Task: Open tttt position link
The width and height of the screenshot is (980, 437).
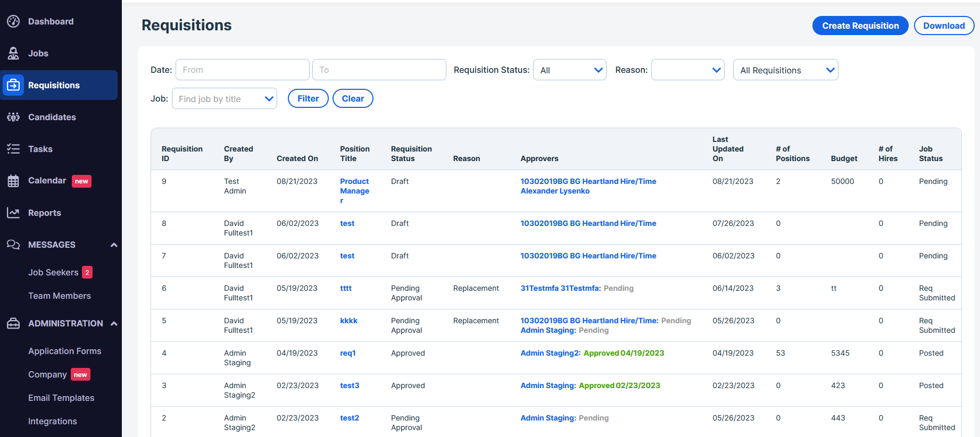Action: [x=346, y=288]
